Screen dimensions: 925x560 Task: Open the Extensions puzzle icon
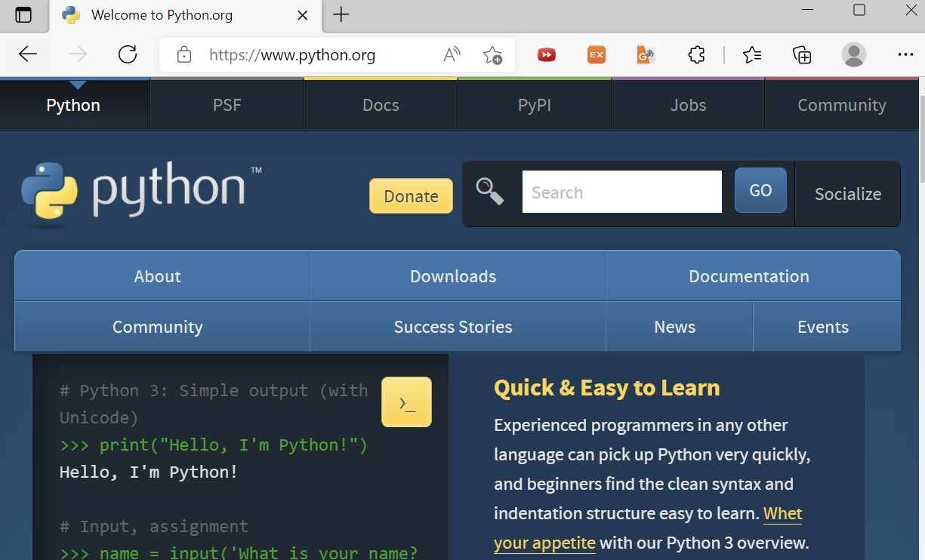[x=696, y=54]
